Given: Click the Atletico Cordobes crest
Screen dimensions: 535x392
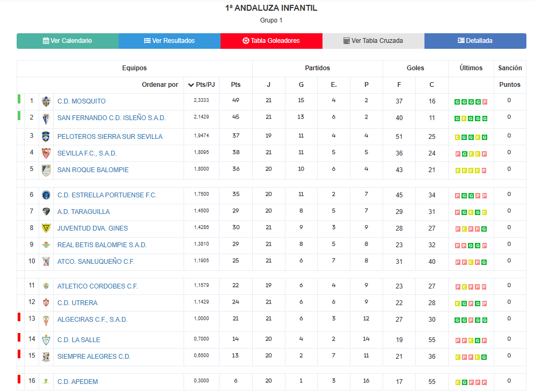Looking at the screenshot, I should (46, 286).
